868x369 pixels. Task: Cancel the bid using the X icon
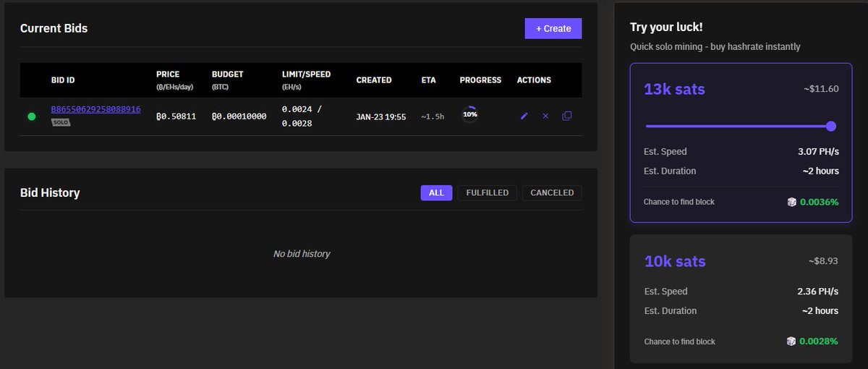point(545,116)
